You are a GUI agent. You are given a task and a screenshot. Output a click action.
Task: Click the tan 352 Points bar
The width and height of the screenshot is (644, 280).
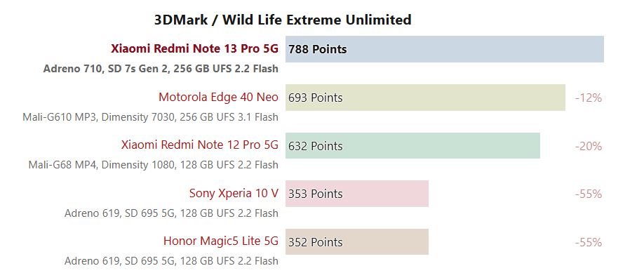[x=357, y=242]
